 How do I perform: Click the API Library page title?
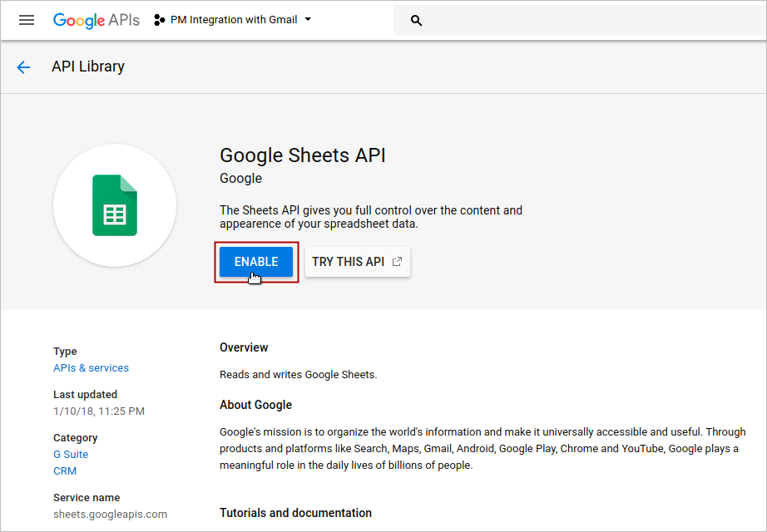pos(88,66)
